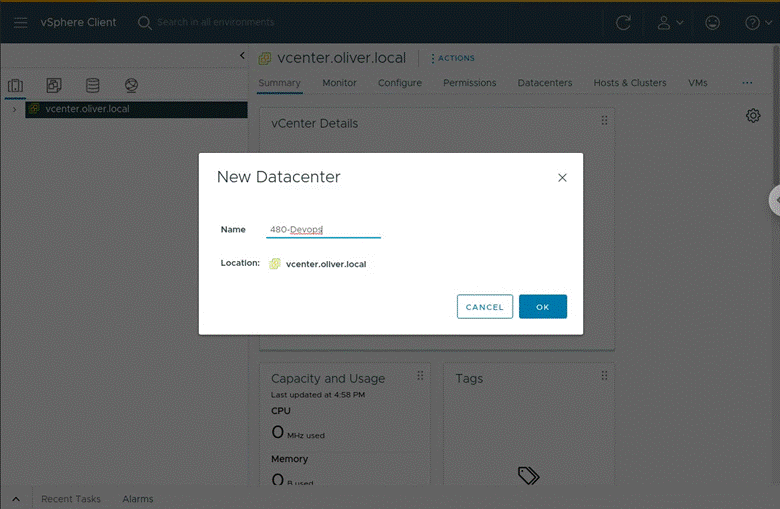
Task: Open the hamburger navigation menu
Action: click(20, 22)
